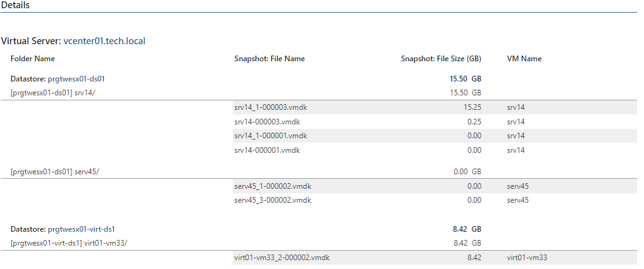
Task: Click the 15.25 file size value
Action: (473, 107)
